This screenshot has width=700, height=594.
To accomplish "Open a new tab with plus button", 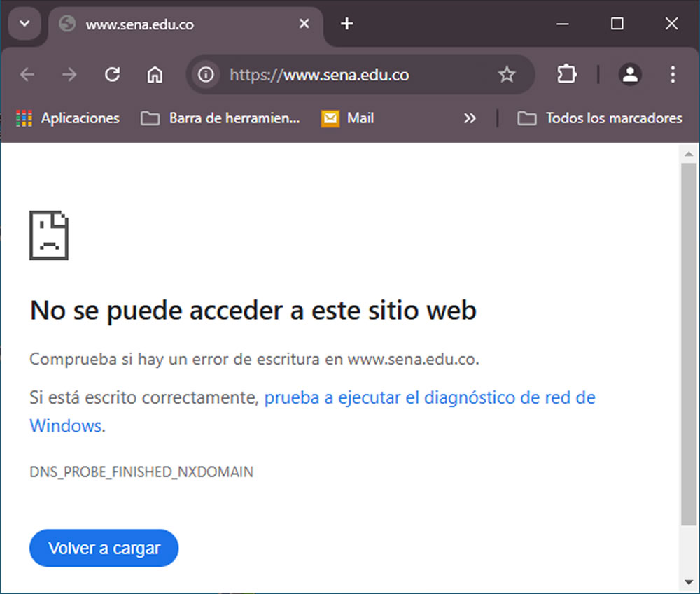I will coord(347,24).
